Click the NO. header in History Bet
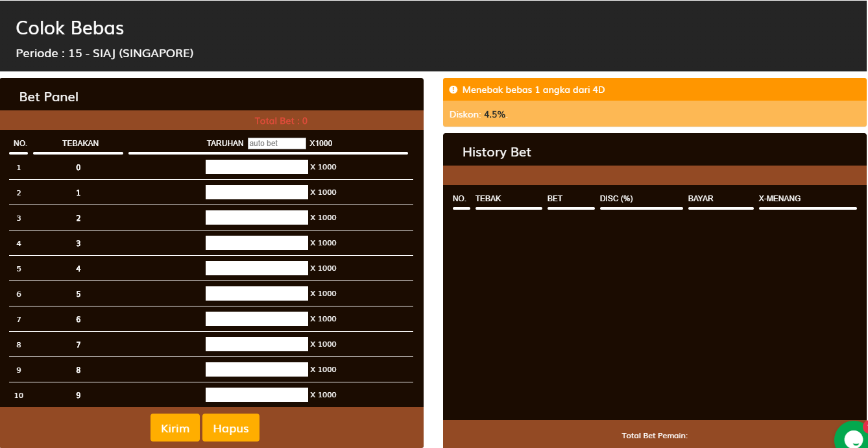868x448 pixels. 459,199
